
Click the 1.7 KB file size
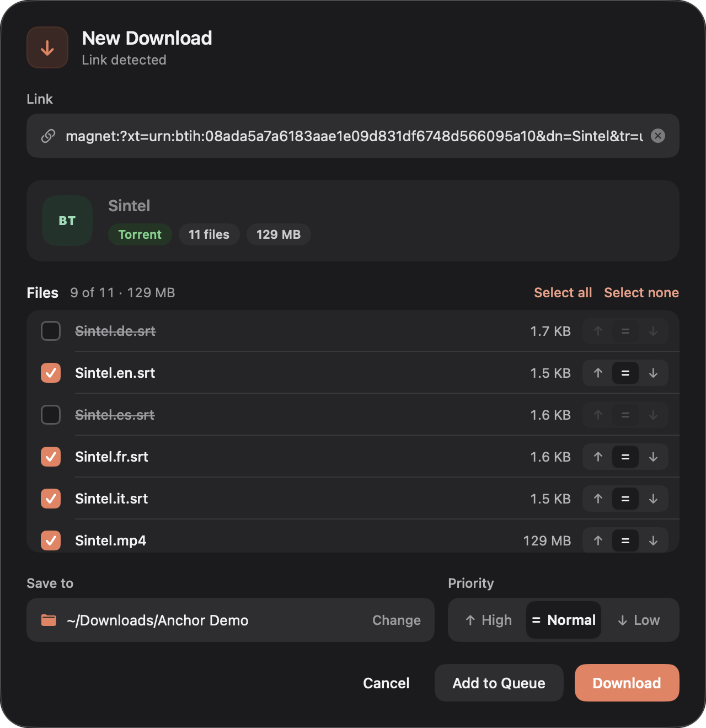[550, 331]
